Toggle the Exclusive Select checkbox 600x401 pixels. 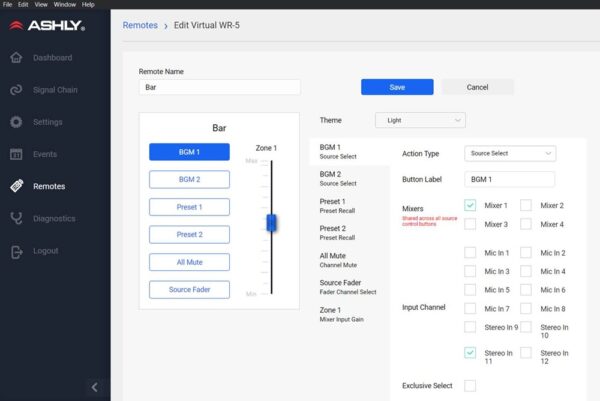point(470,386)
